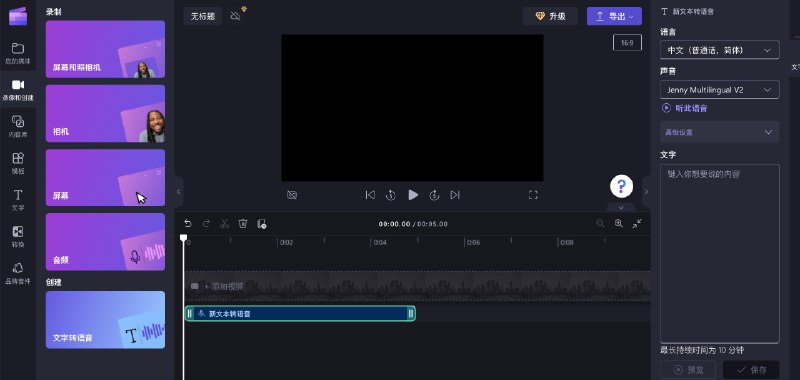The height and width of the screenshot is (380, 800).
Task: Click the Preview (预览) button
Action: (688, 370)
